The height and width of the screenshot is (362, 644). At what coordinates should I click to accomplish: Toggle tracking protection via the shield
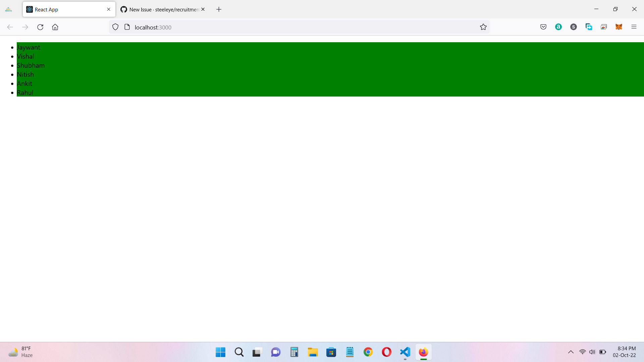coord(115,27)
